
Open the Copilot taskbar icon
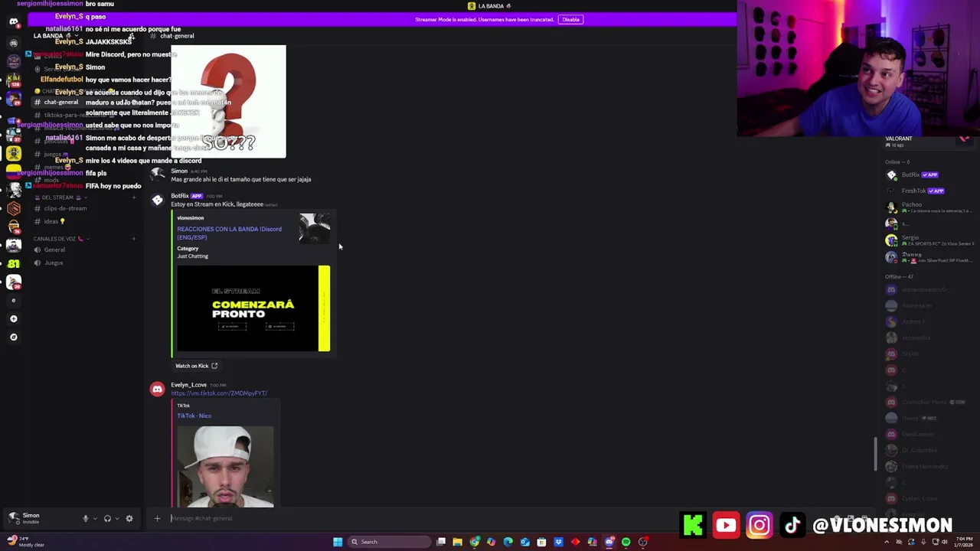pos(492,542)
